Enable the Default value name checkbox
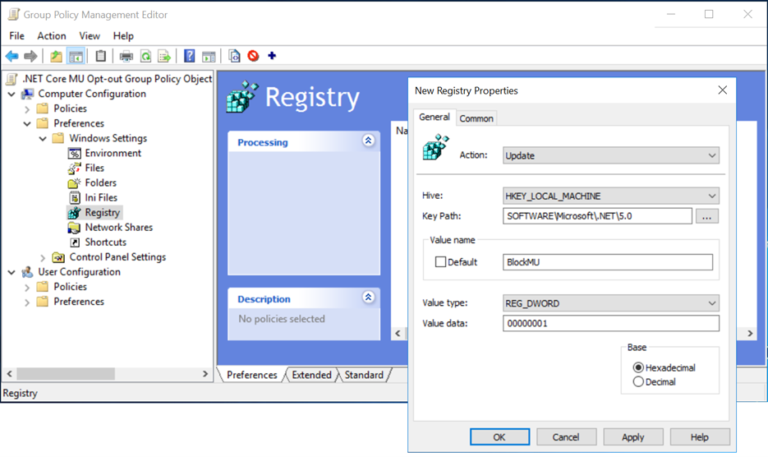The width and height of the screenshot is (768, 457). (441, 262)
